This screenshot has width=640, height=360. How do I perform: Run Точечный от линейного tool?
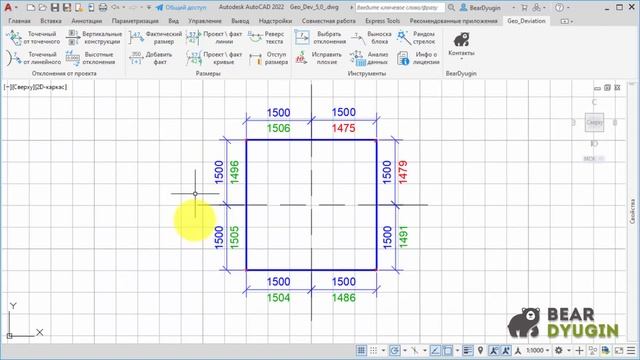(x=33, y=58)
